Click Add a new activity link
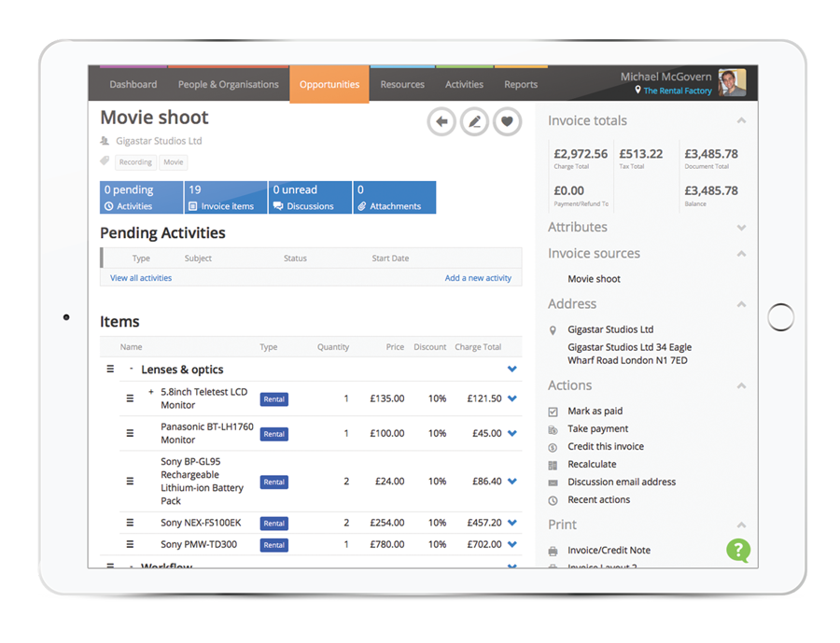The width and height of the screenshot is (840, 643). pos(478,278)
